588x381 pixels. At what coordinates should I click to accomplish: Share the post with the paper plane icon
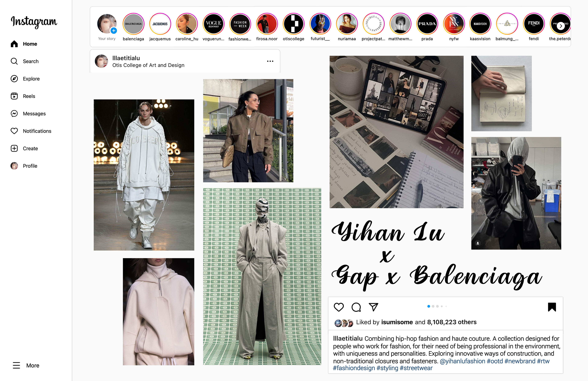coord(374,307)
